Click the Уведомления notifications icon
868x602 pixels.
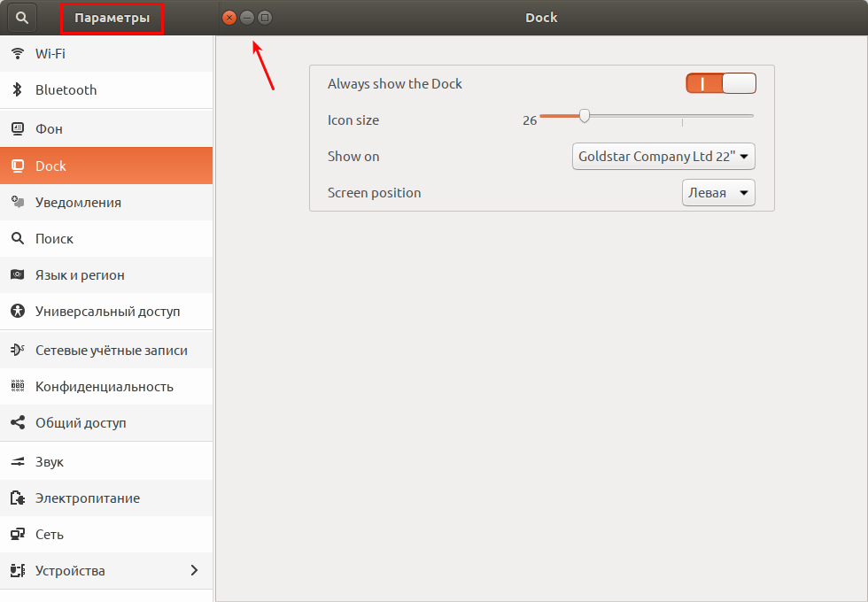(18, 202)
